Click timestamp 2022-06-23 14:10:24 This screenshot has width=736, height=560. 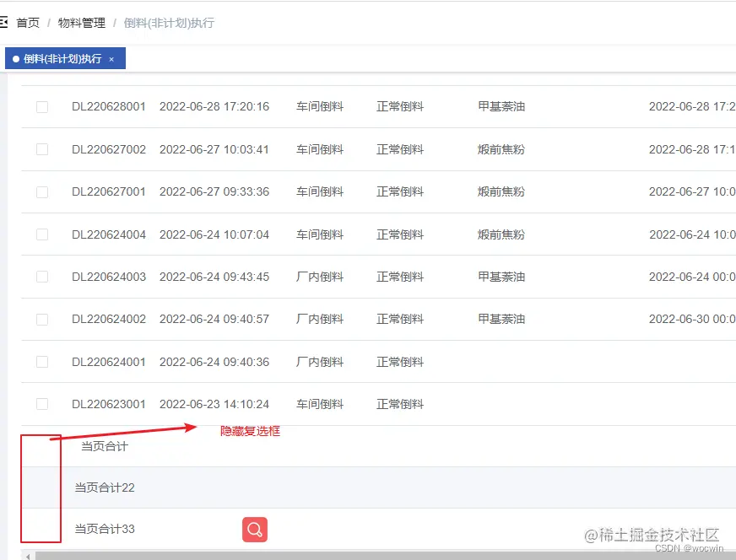tap(214, 404)
